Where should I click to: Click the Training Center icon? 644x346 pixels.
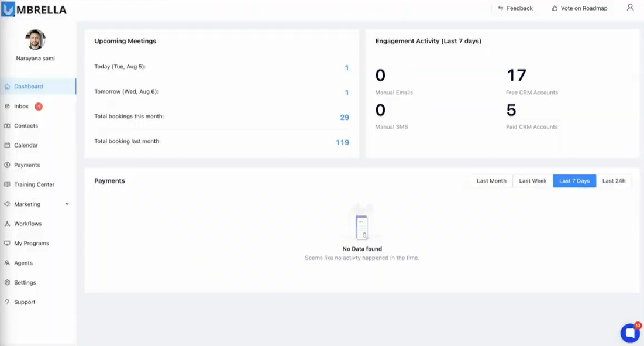(7, 184)
